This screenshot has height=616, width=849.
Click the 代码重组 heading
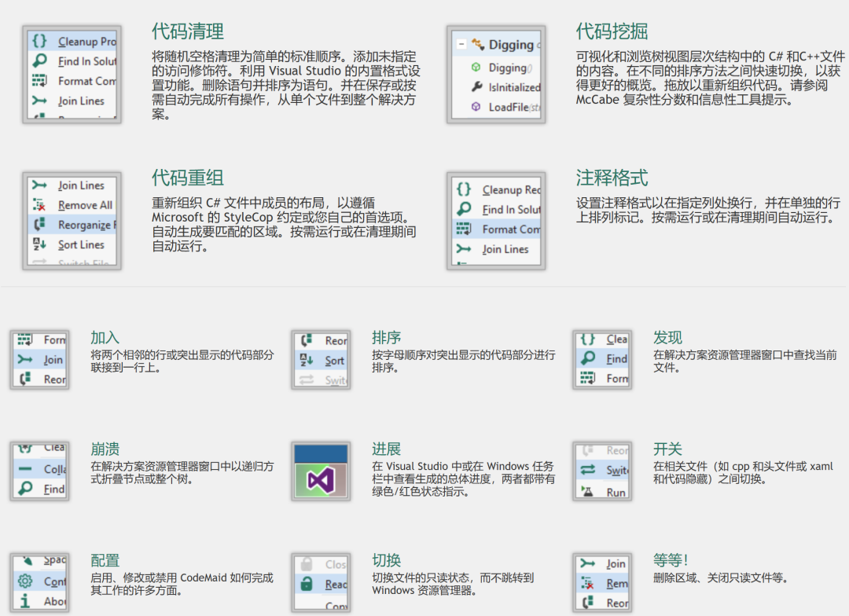coord(187,178)
